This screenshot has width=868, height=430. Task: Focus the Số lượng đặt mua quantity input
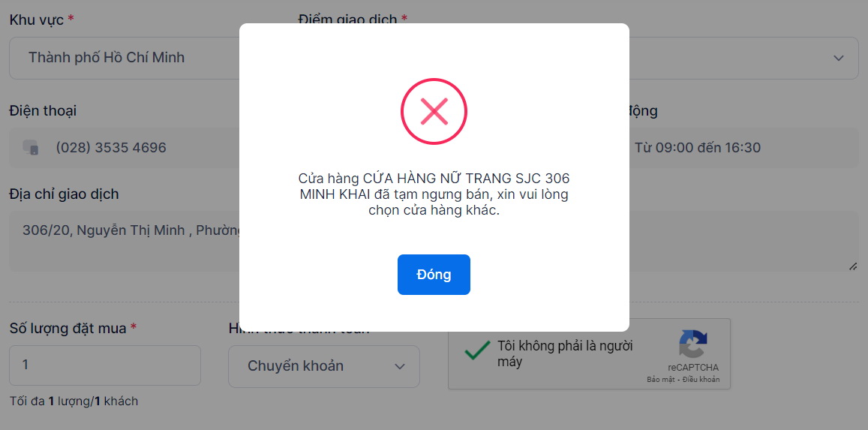tap(104, 365)
